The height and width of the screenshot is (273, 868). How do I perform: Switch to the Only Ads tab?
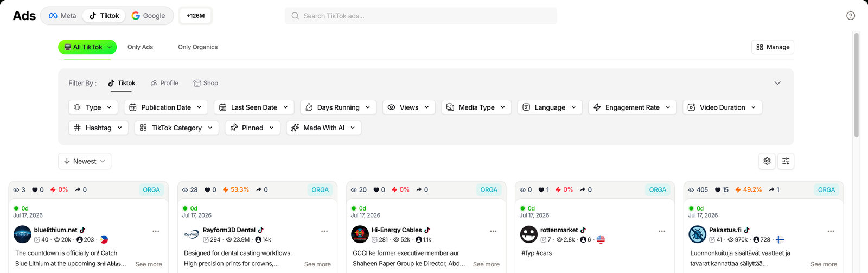click(140, 47)
